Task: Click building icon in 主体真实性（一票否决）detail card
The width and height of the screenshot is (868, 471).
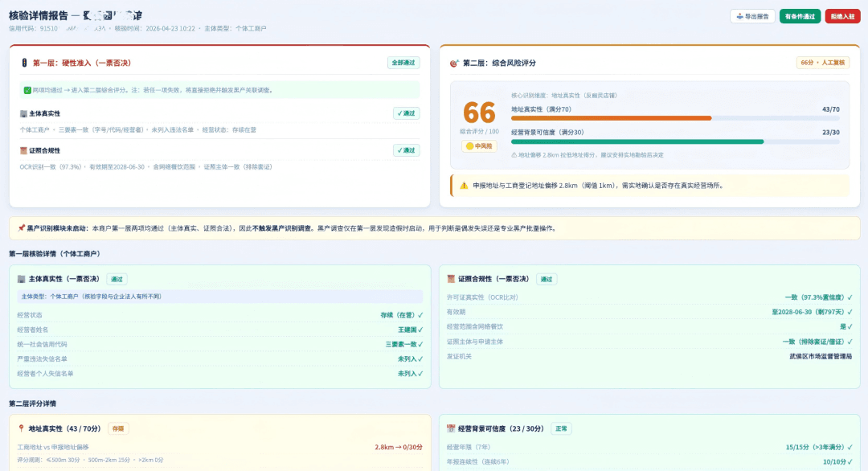Action: click(x=22, y=279)
